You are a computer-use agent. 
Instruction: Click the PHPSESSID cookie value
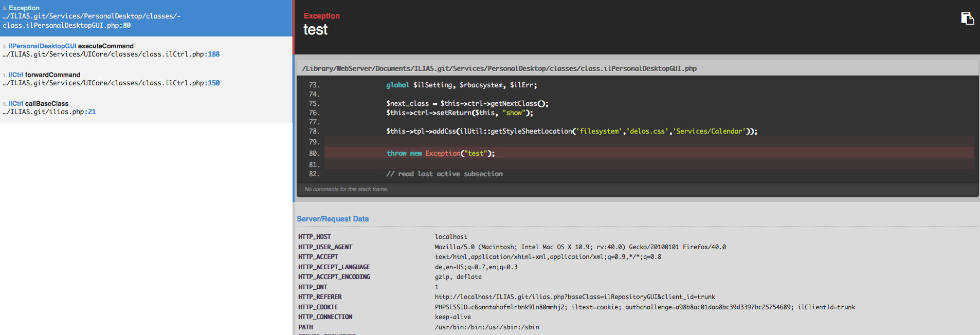pos(501,307)
